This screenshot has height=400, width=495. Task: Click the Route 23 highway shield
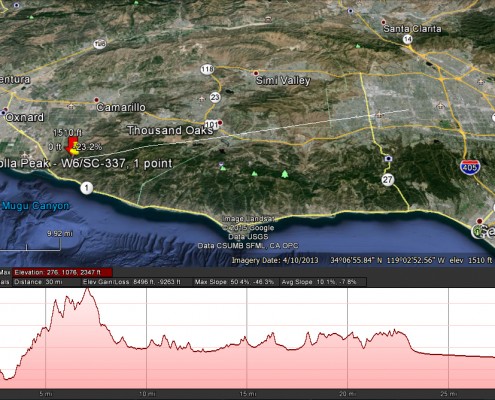pos(215,97)
